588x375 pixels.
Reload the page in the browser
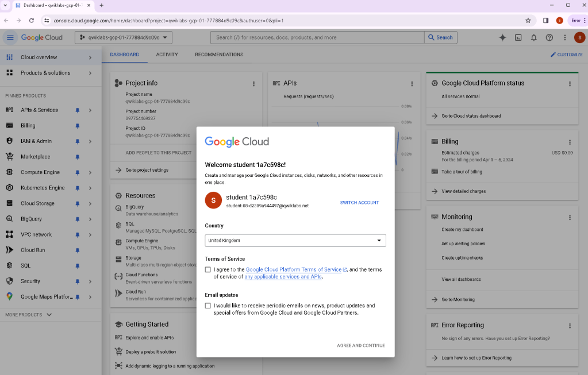32,21
